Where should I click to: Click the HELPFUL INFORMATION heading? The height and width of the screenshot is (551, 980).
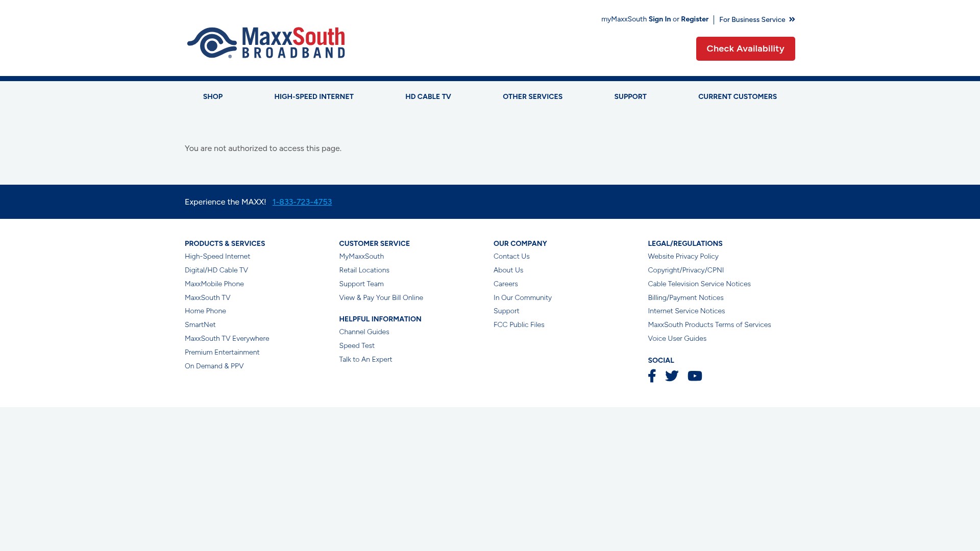pyautogui.click(x=380, y=319)
